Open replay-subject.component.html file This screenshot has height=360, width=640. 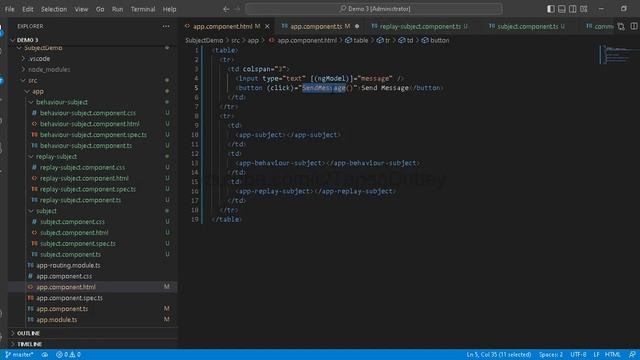[84, 178]
